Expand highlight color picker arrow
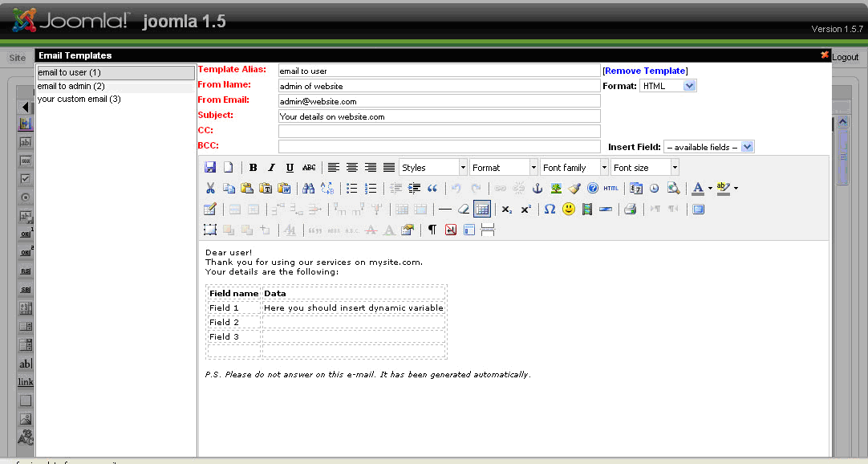 [736, 189]
